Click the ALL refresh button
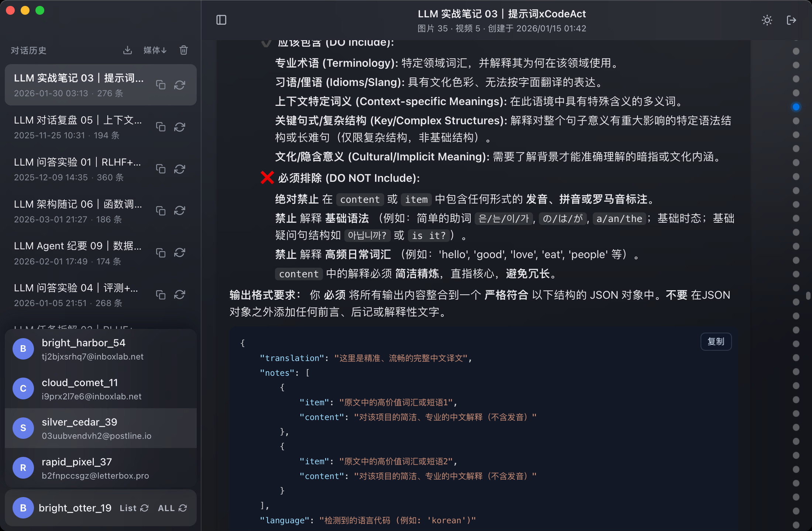The width and height of the screenshot is (812, 531). (x=172, y=508)
